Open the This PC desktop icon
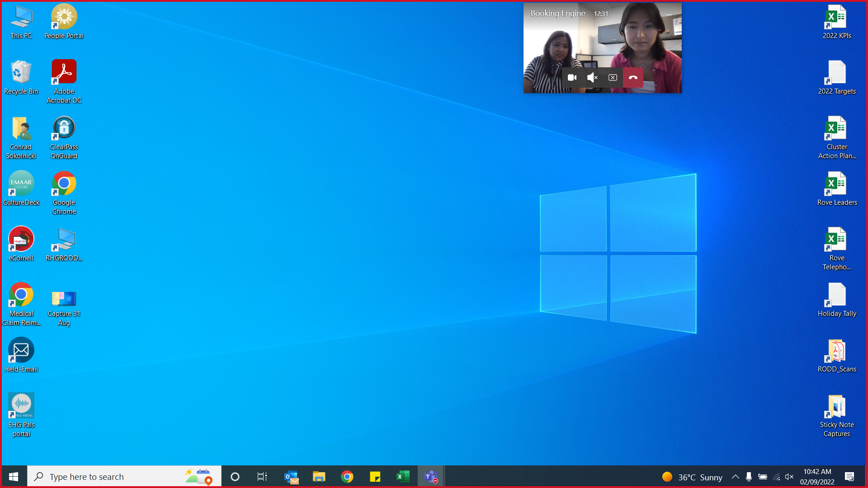The width and height of the screenshot is (868, 488). (21, 22)
